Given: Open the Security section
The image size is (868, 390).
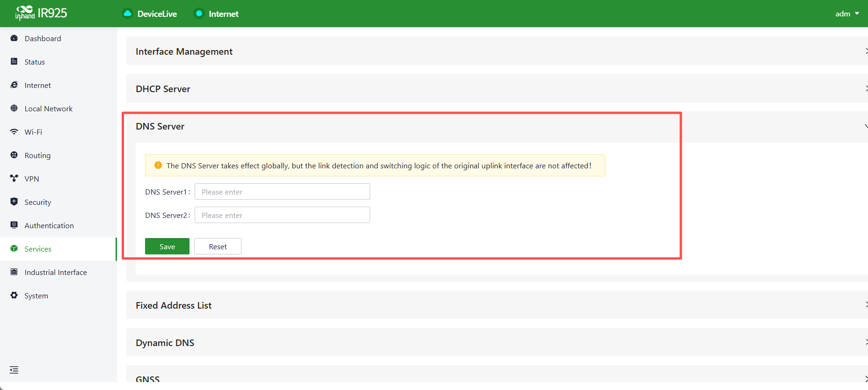Looking at the screenshot, I should click(x=58, y=202).
